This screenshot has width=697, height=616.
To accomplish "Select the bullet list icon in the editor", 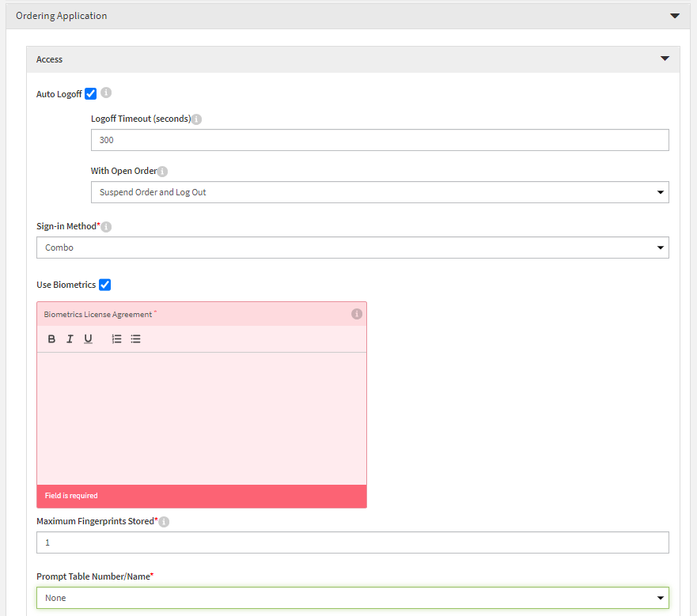I will pos(134,338).
